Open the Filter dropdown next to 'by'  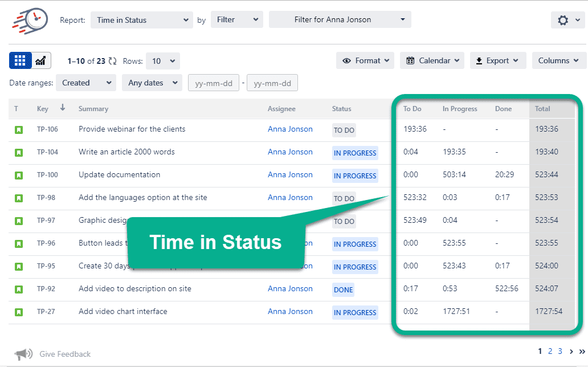click(x=236, y=19)
